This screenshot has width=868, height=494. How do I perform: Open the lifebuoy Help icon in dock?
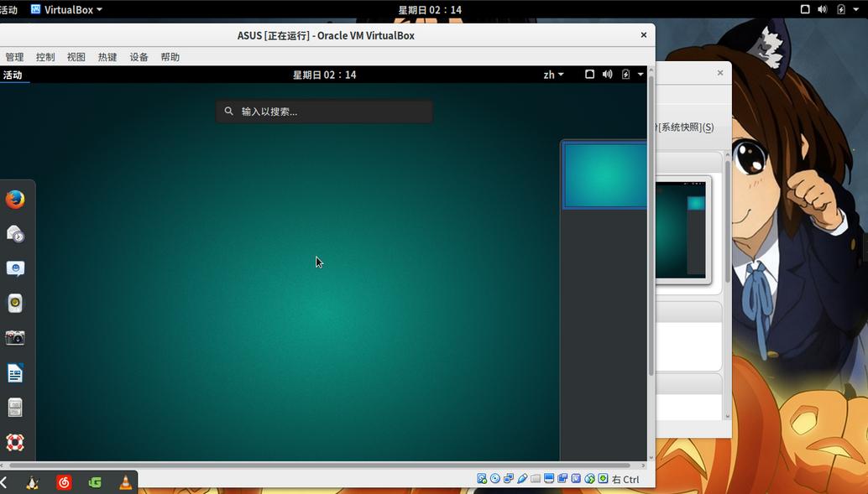click(15, 443)
